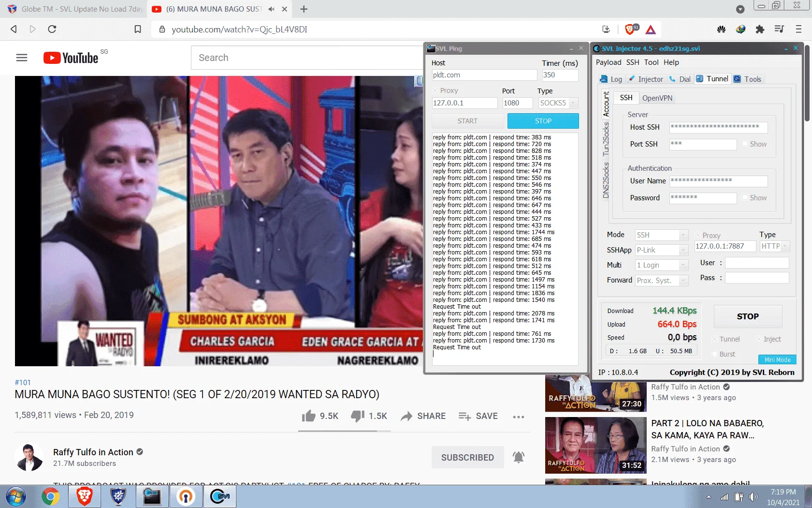Switch to the Dial tab
The width and height of the screenshot is (812, 508).
680,79
